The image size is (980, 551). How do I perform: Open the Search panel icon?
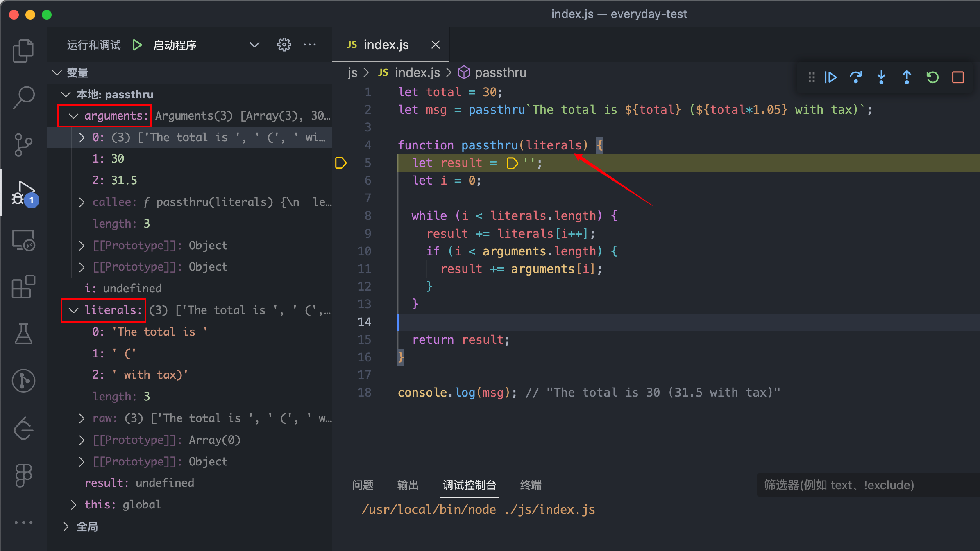(24, 97)
